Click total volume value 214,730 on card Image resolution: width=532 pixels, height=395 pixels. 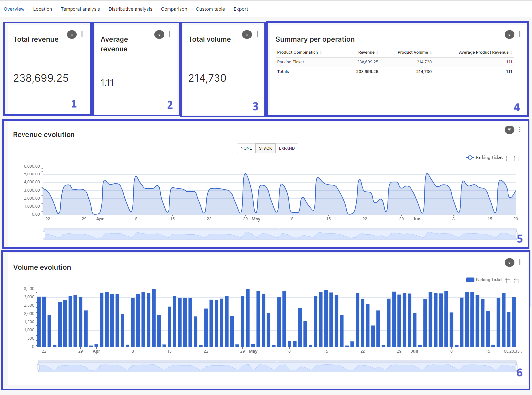[x=207, y=78]
